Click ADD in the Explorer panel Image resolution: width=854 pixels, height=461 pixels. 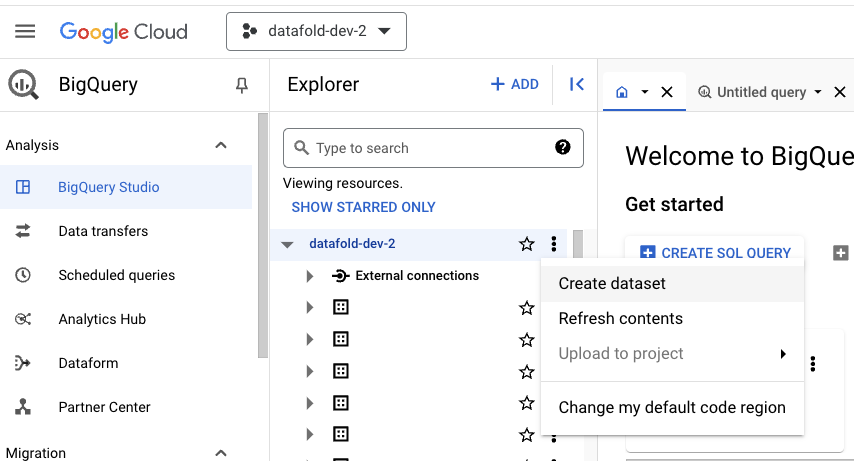pyautogui.click(x=515, y=84)
